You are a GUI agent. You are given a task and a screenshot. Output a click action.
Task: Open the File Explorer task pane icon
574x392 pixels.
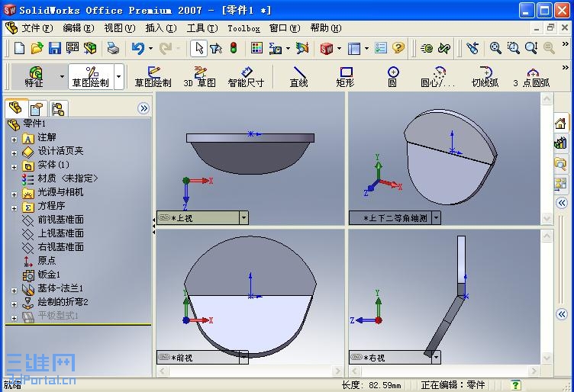coord(560,163)
